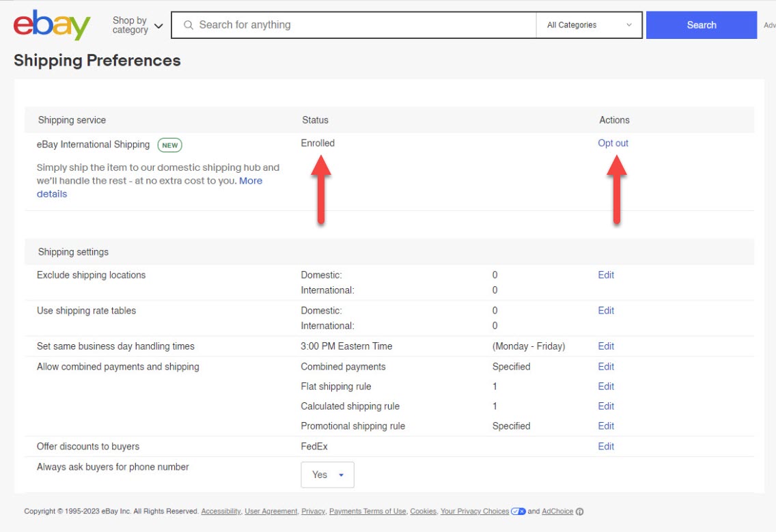Open the All Categories dropdown

coord(589,25)
